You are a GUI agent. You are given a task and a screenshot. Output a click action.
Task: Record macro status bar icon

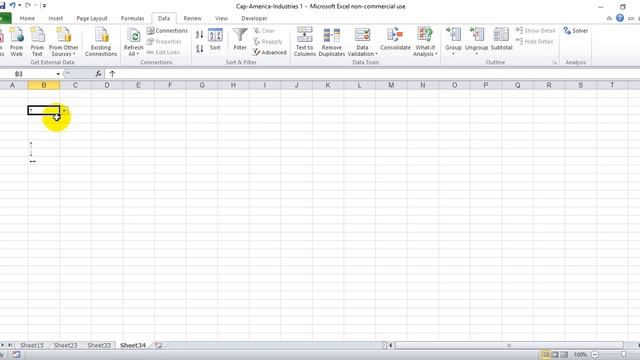16,355
